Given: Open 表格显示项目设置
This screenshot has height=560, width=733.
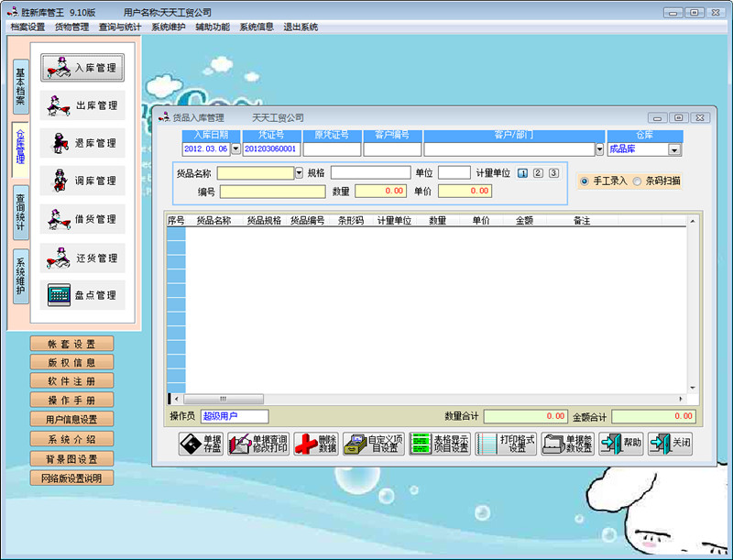Looking at the screenshot, I should [432, 444].
